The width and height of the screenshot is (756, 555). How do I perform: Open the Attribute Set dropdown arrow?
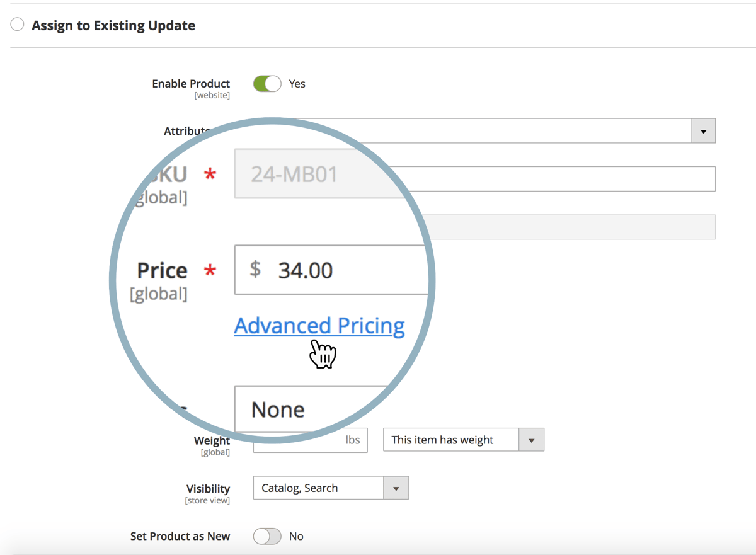click(704, 130)
